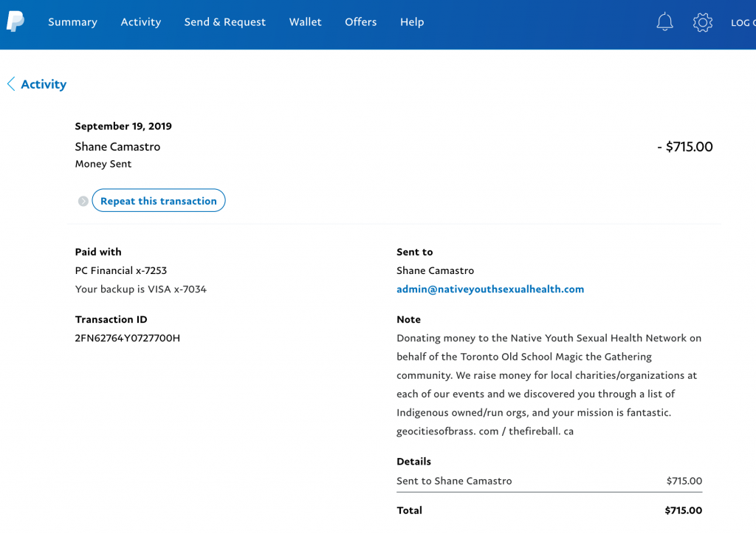Click the Repeat this transaction button
Image resolution: width=756 pixels, height=534 pixels.
159,201
